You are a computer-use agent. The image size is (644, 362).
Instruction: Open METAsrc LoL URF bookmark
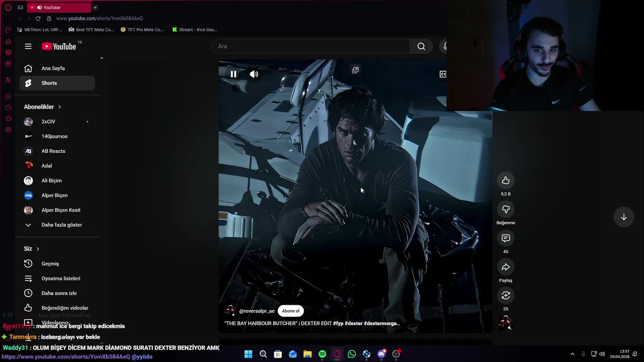click(40, 30)
